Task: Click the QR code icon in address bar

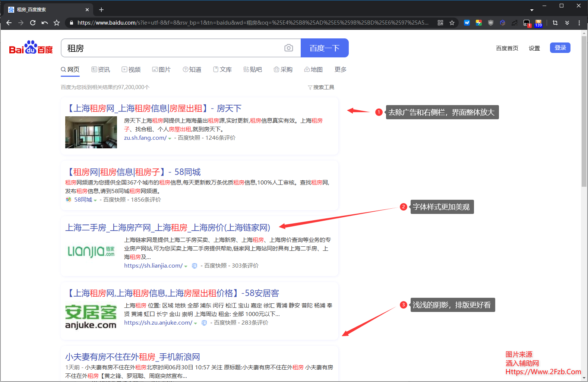Action: point(440,23)
